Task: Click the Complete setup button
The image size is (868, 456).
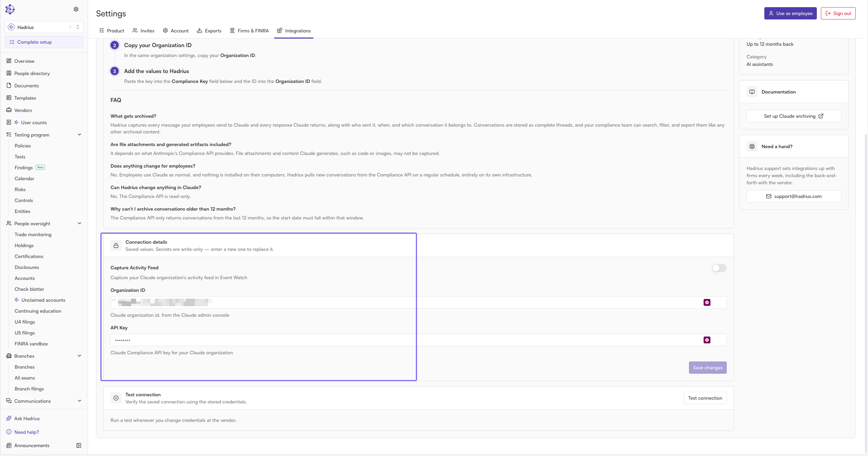Action: coord(44,42)
